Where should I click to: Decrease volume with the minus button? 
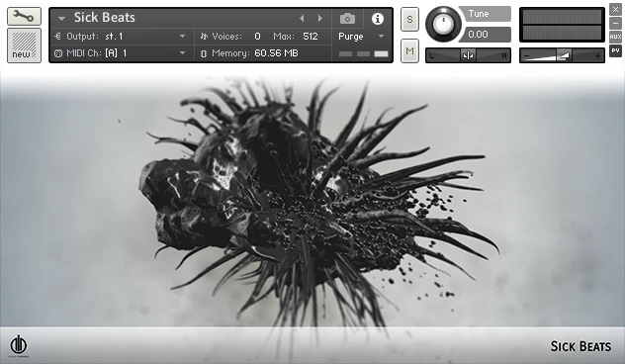[526, 55]
